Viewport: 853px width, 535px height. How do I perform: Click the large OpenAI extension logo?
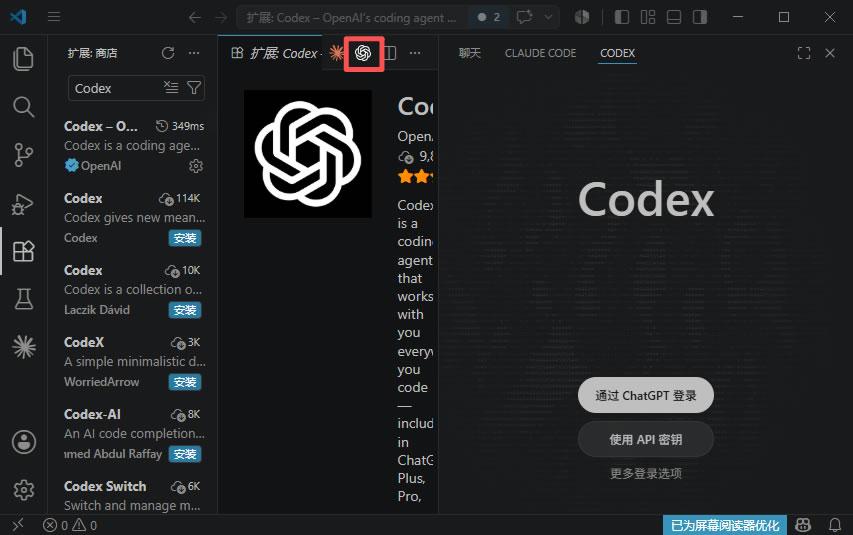[x=308, y=154]
